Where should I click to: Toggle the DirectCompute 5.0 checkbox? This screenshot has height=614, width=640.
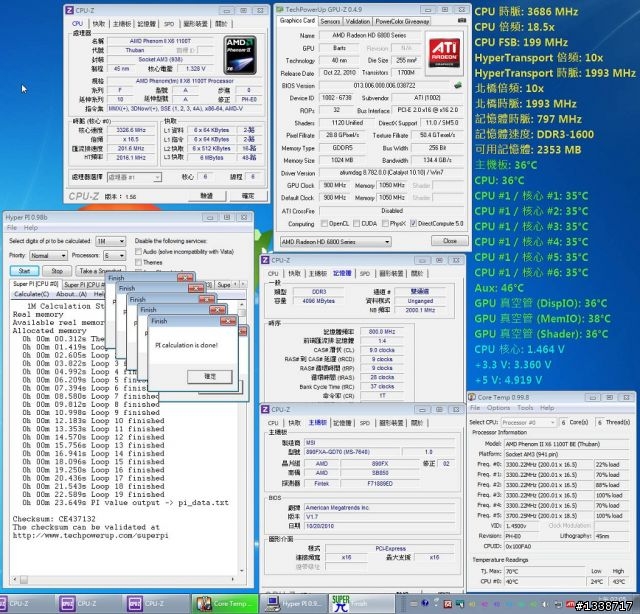coord(413,223)
